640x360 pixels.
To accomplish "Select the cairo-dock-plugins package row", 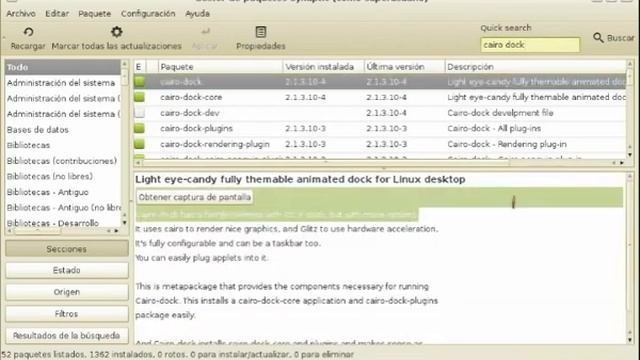I will 380,128.
